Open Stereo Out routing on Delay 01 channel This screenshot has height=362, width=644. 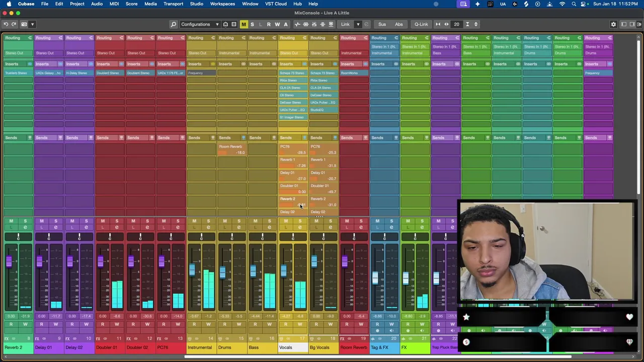click(x=48, y=53)
